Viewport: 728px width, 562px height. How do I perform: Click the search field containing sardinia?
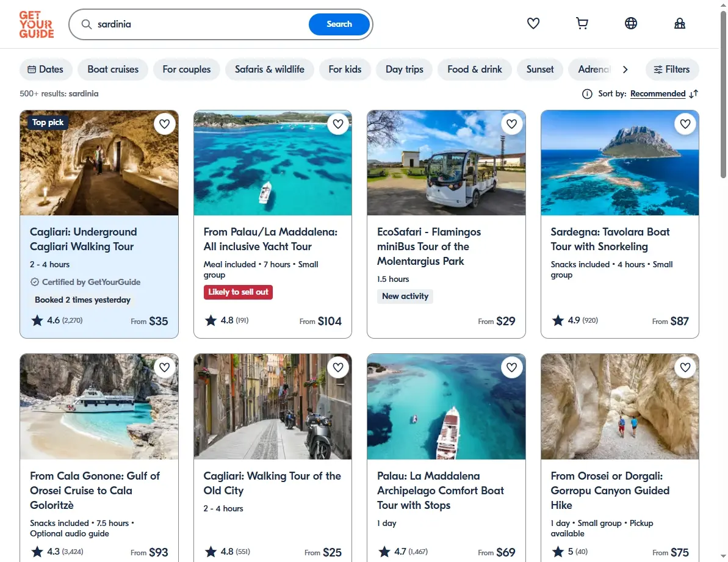click(x=200, y=24)
